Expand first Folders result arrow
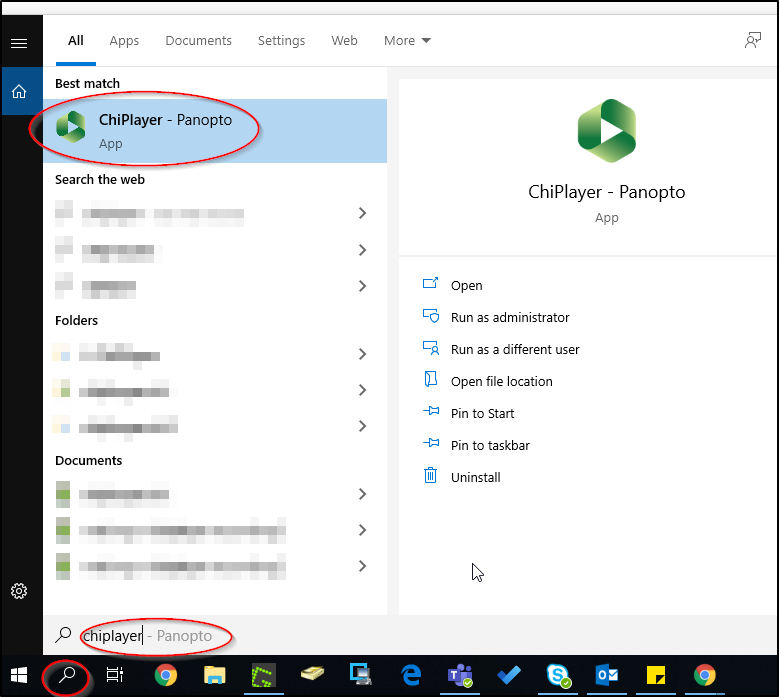Viewport: 779px width, 697px height. point(362,354)
